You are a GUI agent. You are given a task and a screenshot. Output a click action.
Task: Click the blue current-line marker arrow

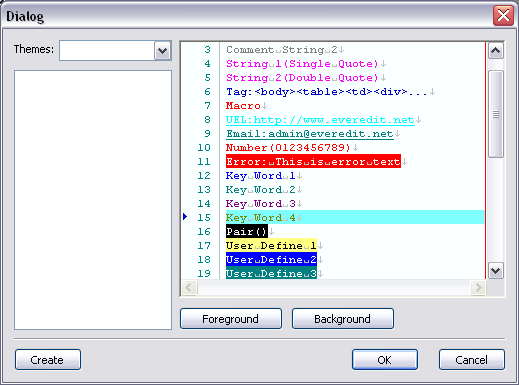click(185, 217)
